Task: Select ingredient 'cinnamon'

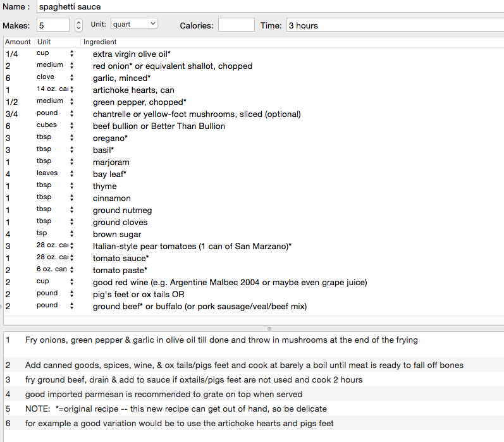Action: 111,199
